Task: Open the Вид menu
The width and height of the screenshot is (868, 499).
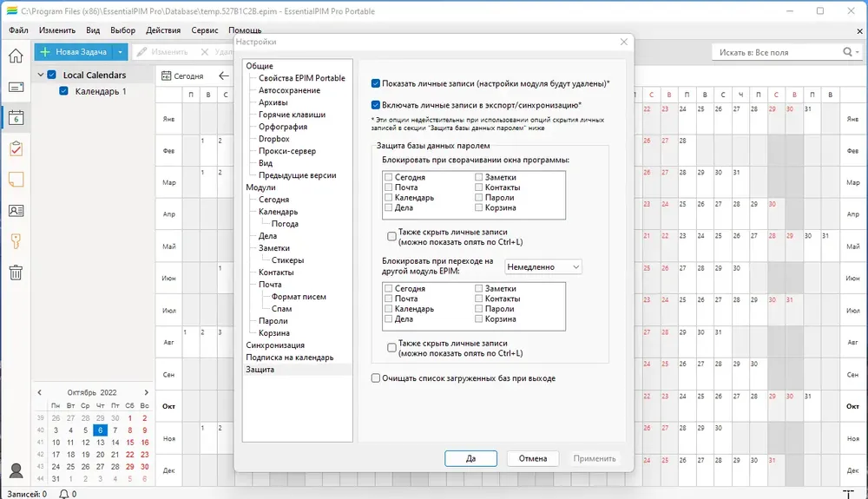Action: point(93,30)
